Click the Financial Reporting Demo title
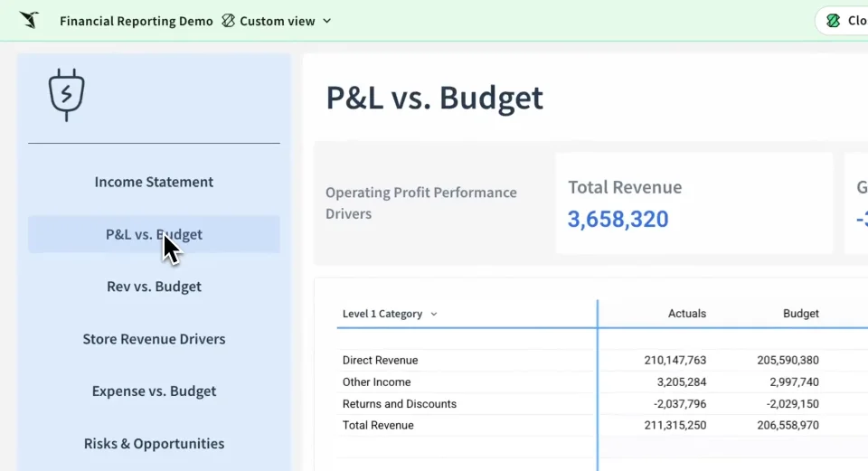868x471 pixels. point(137,21)
